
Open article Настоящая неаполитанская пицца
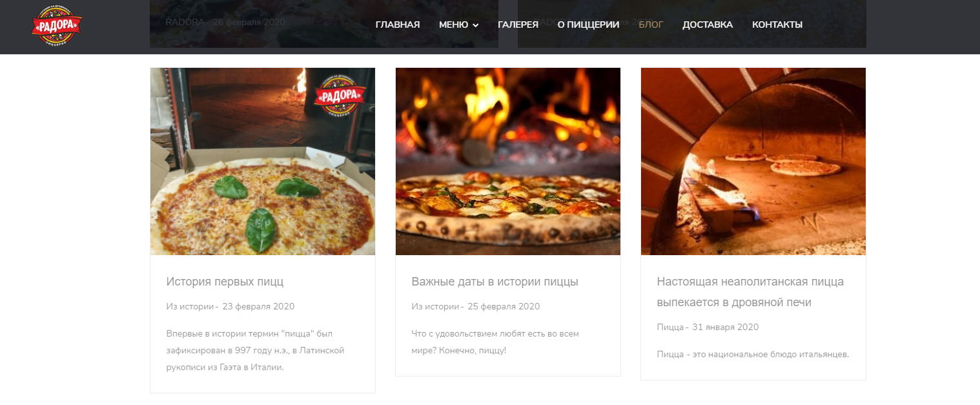pos(750,292)
